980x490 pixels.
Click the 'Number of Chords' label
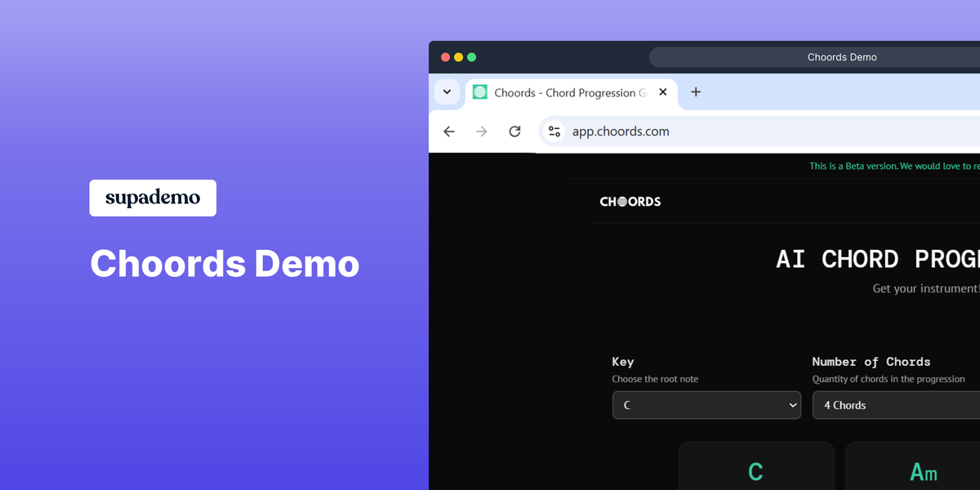point(871,362)
